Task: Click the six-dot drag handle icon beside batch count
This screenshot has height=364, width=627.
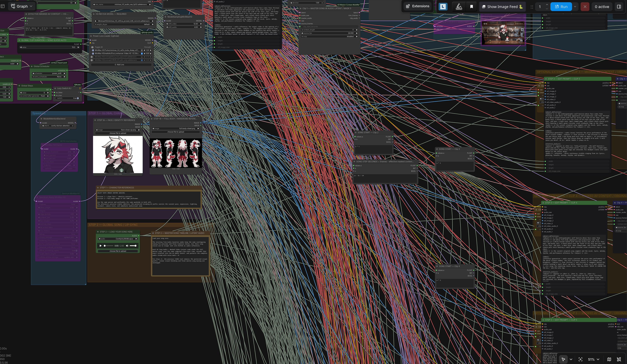Action: 532,7
